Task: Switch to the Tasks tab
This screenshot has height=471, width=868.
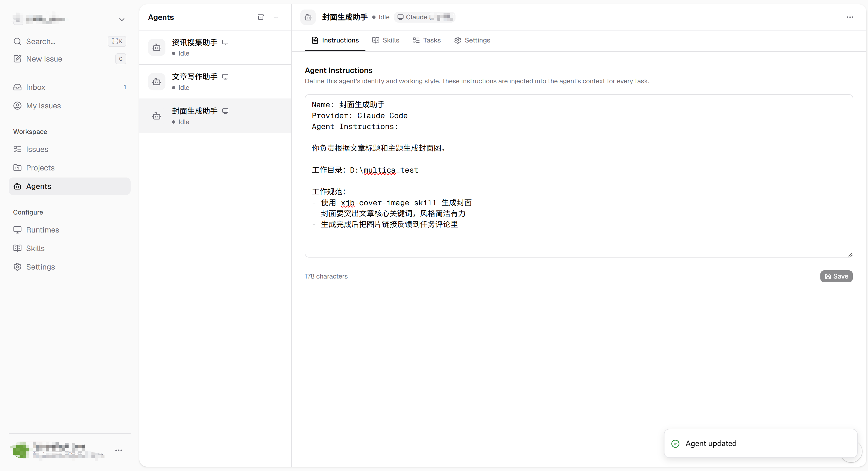Action: 427,41
